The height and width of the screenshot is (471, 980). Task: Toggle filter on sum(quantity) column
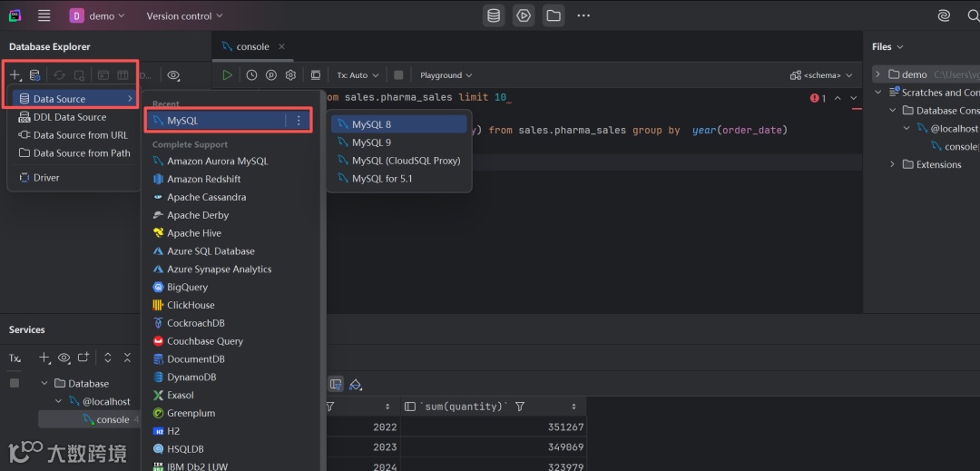click(519, 407)
